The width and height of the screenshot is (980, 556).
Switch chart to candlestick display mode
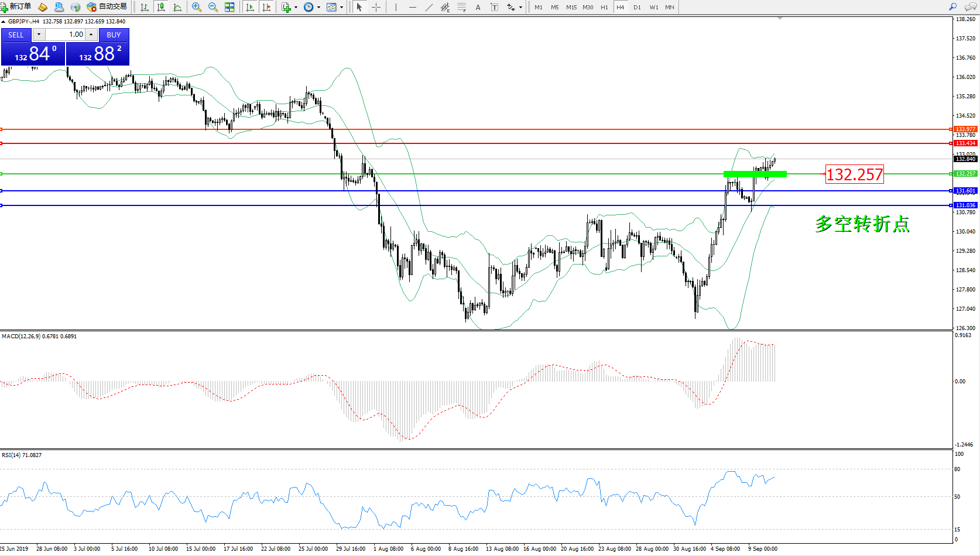coord(161,7)
